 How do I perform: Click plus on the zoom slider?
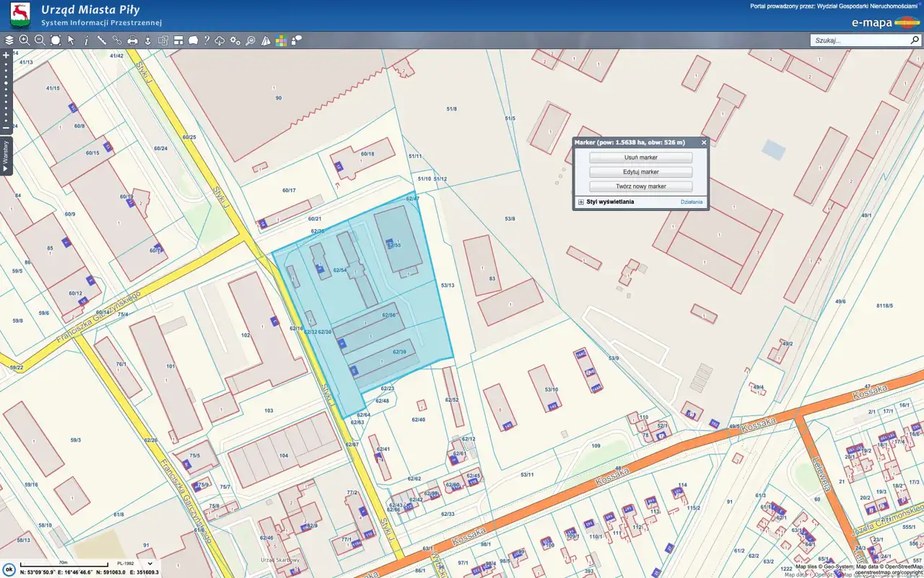(6, 55)
